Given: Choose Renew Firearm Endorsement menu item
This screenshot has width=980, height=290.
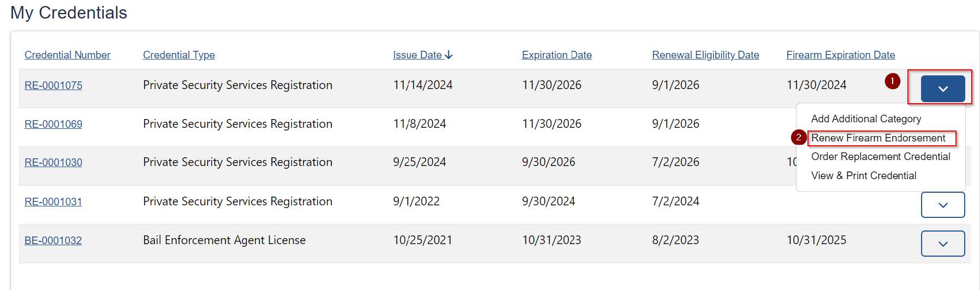Looking at the screenshot, I should (x=878, y=138).
